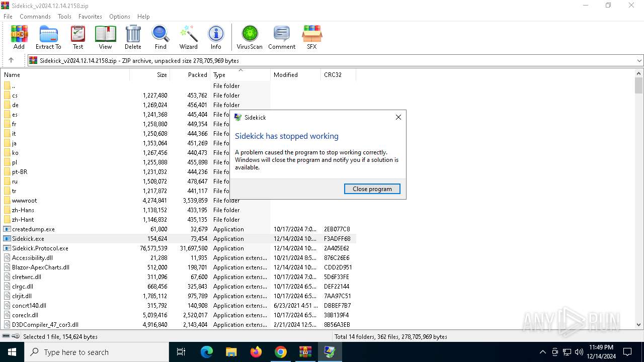Click the Find toolbar icon
Screen dimensions: 644x362
[x=160, y=38]
